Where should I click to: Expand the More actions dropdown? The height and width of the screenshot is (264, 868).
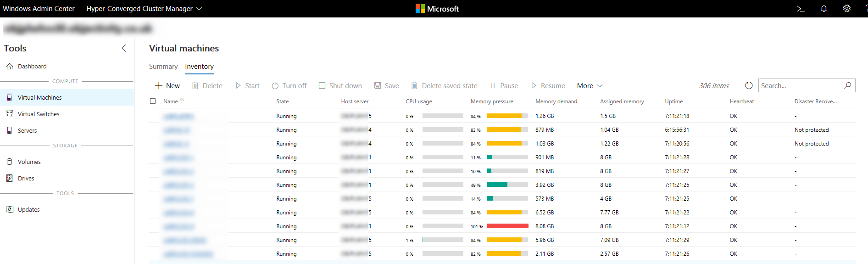point(590,86)
